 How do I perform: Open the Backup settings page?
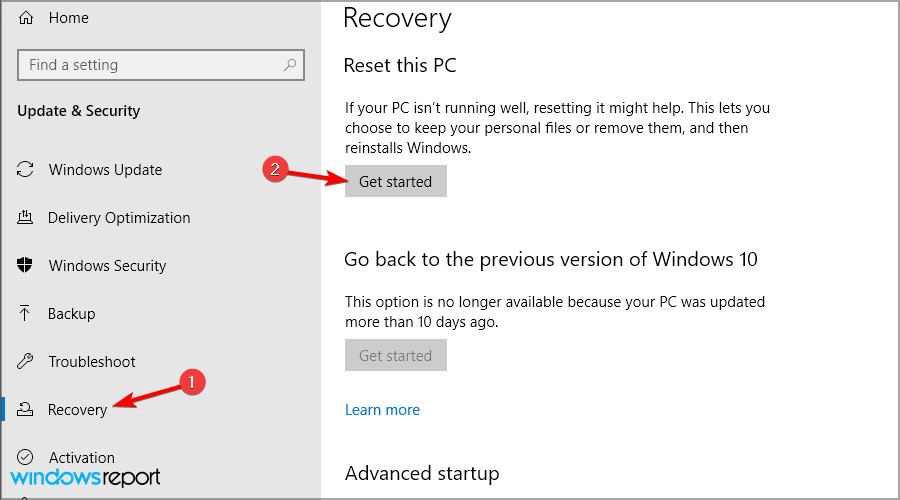[x=71, y=314]
